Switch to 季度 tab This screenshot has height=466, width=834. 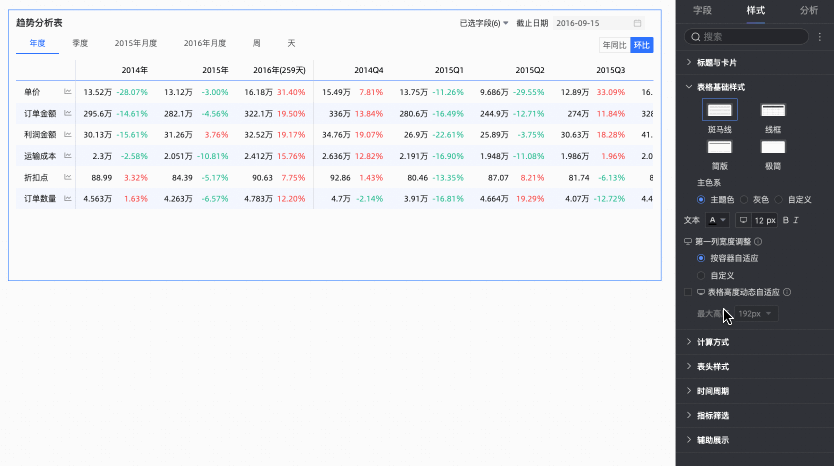[x=80, y=43]
